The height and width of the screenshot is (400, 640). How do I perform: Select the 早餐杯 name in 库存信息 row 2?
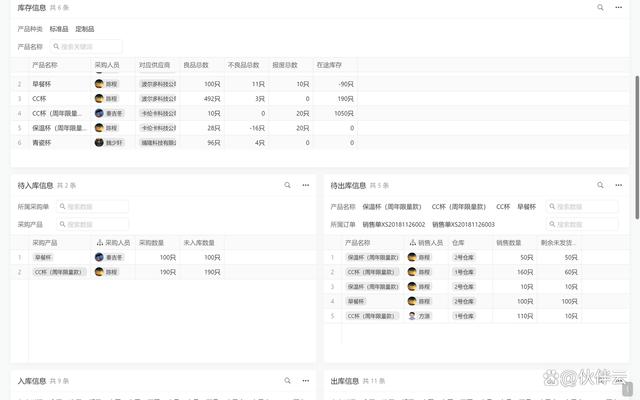(42, 84)
